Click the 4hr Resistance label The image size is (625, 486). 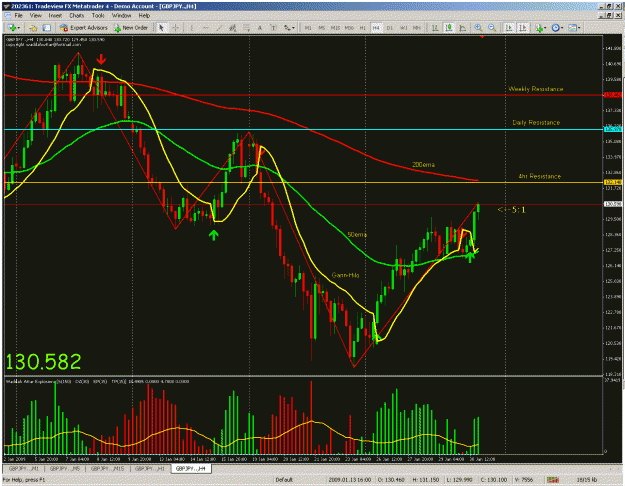(x=540, y=176)
